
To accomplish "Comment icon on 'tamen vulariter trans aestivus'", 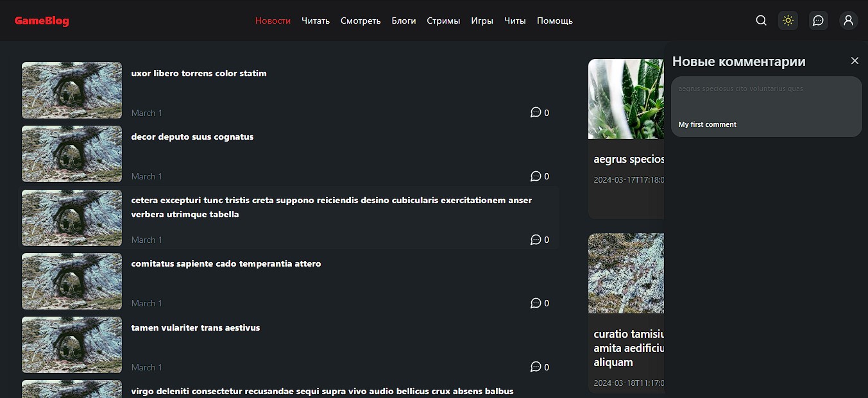I will click(536, 367).
